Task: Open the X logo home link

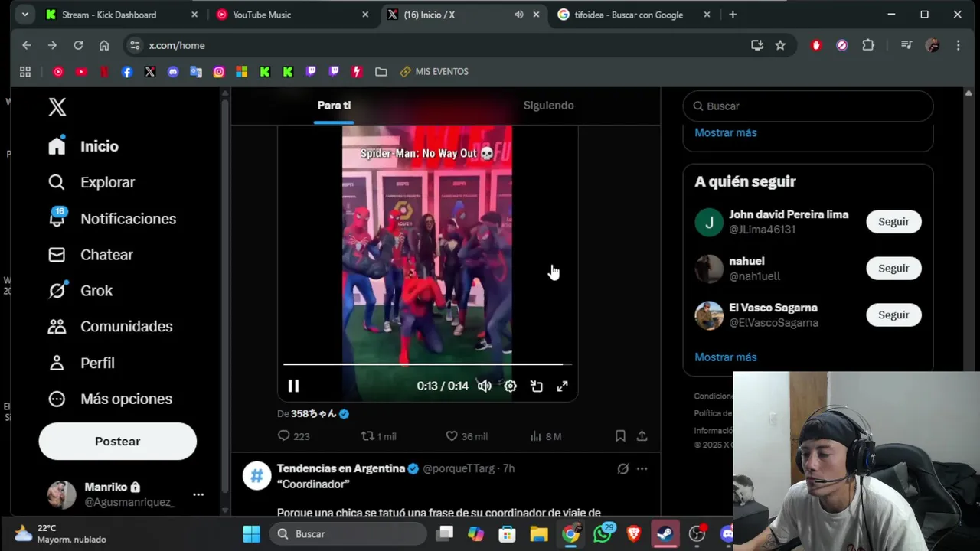Action: [57, 107]
